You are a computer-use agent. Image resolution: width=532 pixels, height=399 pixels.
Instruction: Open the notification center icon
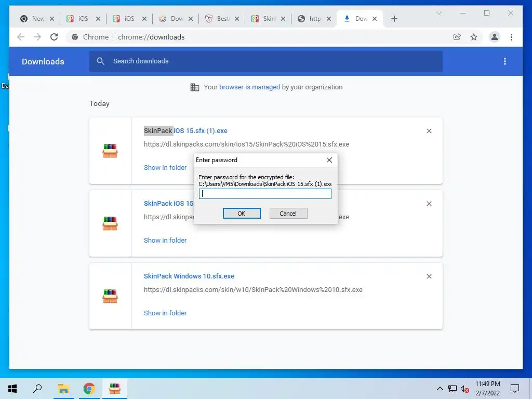515,389
